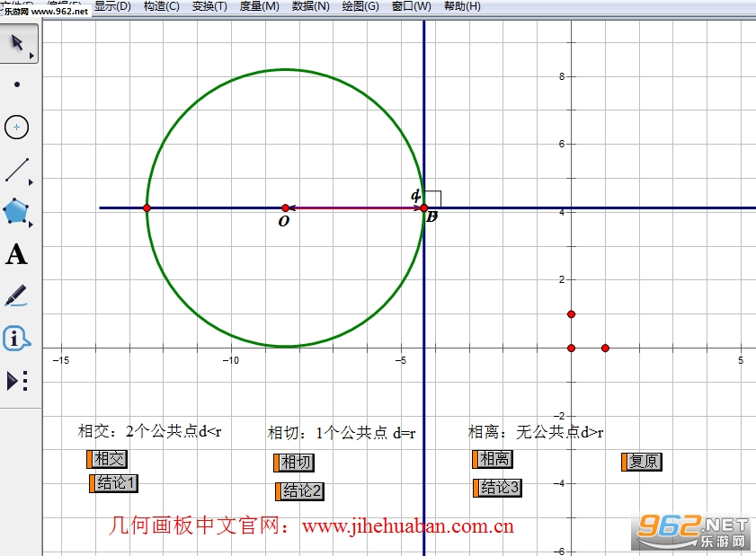The width and height of the screenshot is (756, 556).
Task: Click the x-axis label −10
Action: [x=231, y=360]
